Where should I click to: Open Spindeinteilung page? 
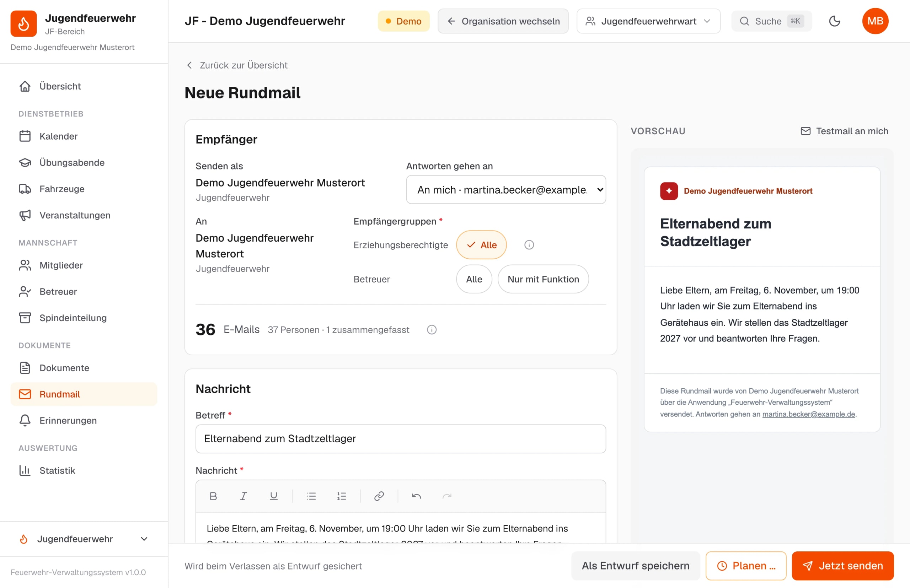(x=84, y=318)
